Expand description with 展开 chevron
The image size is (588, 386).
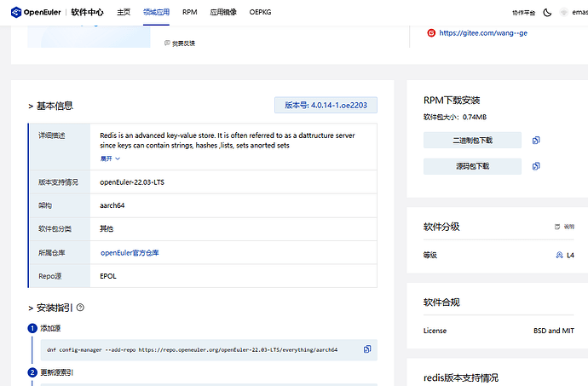point(118,158)
